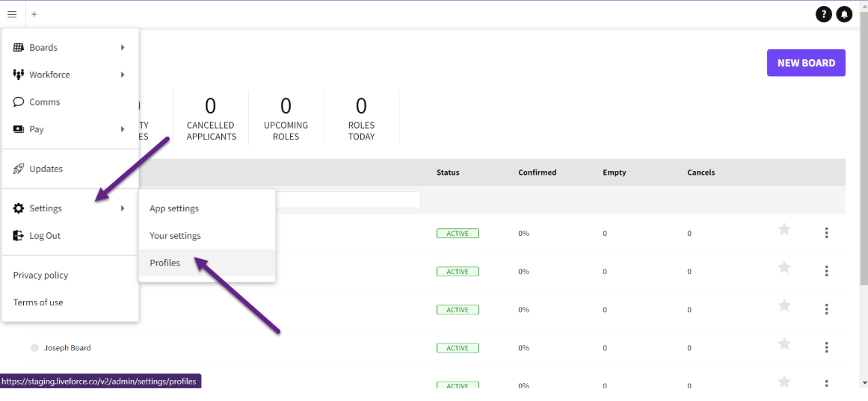Open the Joseph Board link
The width and height of the screenshot is (868, 401).
pos(67,348)
